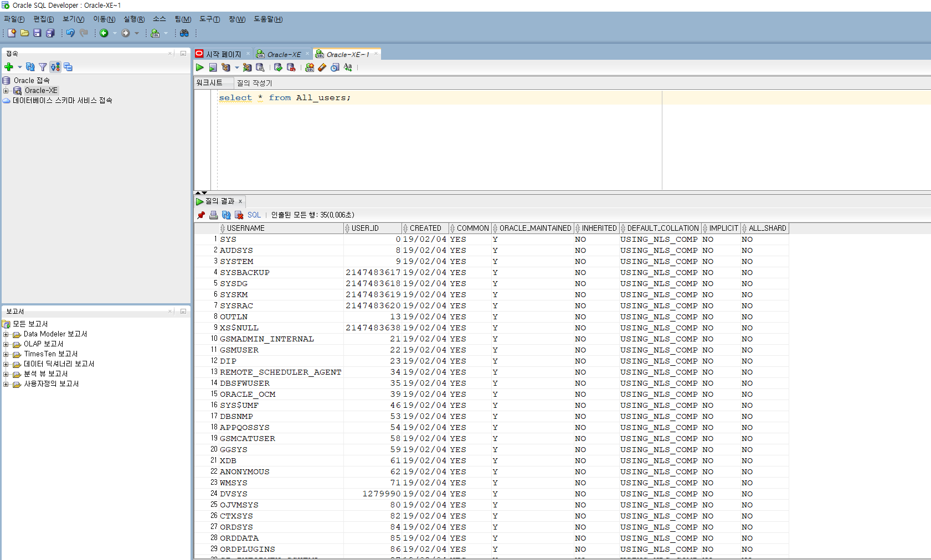Expand the Data Modeler 보고서 folder
931x560 pixels.
point(6,334)
